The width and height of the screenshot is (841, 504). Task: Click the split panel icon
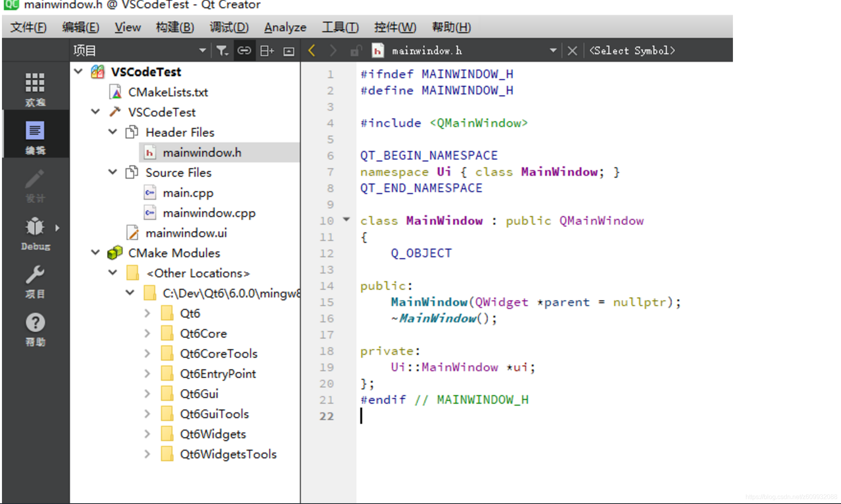[x=267, y=51]
